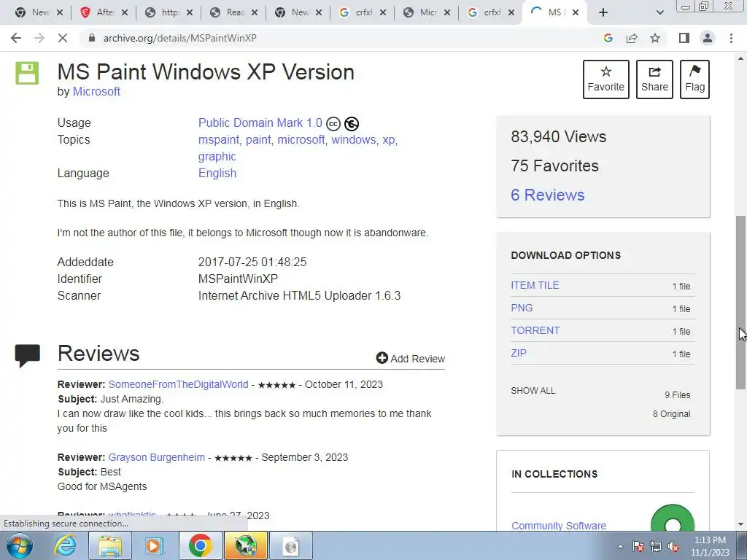Download the TORRENT file

click(x=535, y=330)
